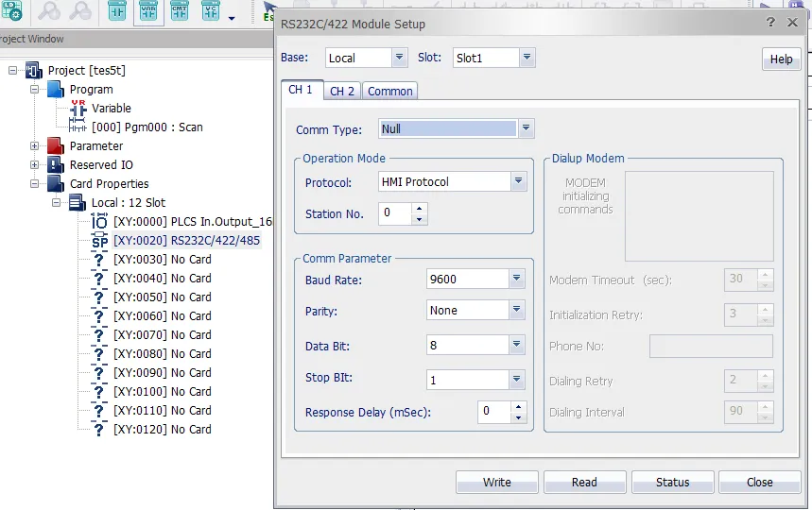Click the Pgm000 Scan ladder program icon
The width and height of the screenshot is (812, 510).
(x=78, y=127)
